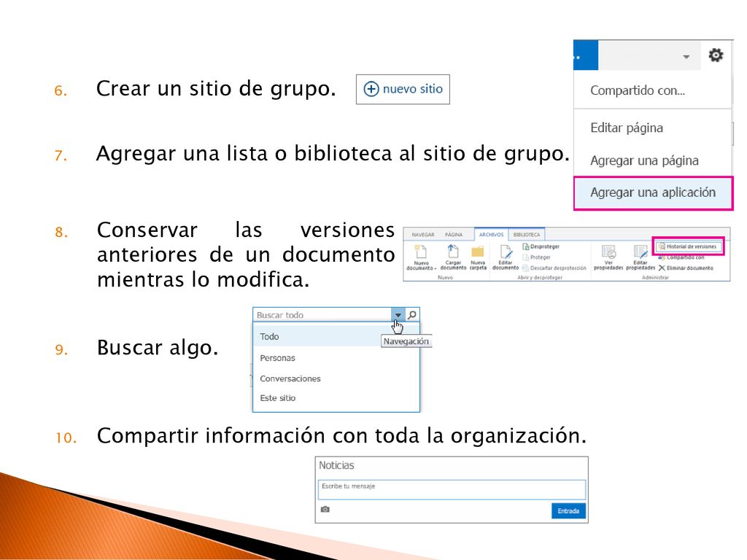
Task: Click the camera icon under Noticias
Action: point(325,509)
